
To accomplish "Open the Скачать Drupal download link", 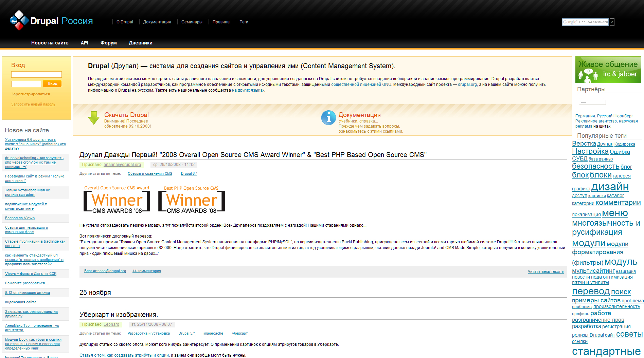I will (126, 115).
